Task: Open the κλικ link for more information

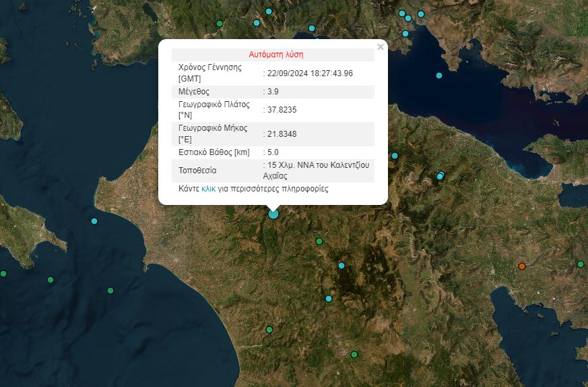Action: (208, 189)
